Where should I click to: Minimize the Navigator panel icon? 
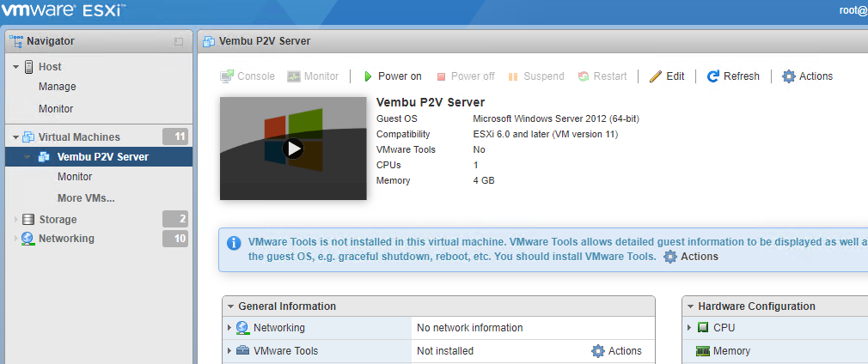point(178,41)
